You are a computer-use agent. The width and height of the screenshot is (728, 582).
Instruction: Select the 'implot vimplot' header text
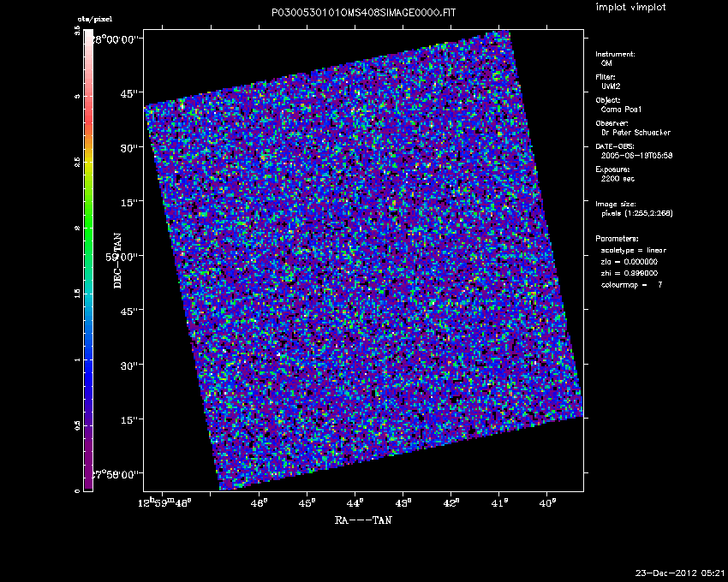[x=630, y=7]
